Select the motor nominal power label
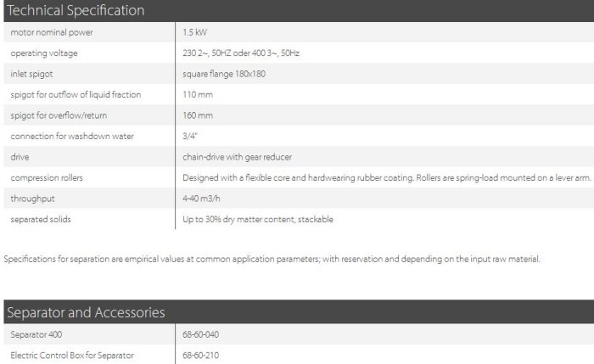The image size is (594, 364). tap(52, 32)
